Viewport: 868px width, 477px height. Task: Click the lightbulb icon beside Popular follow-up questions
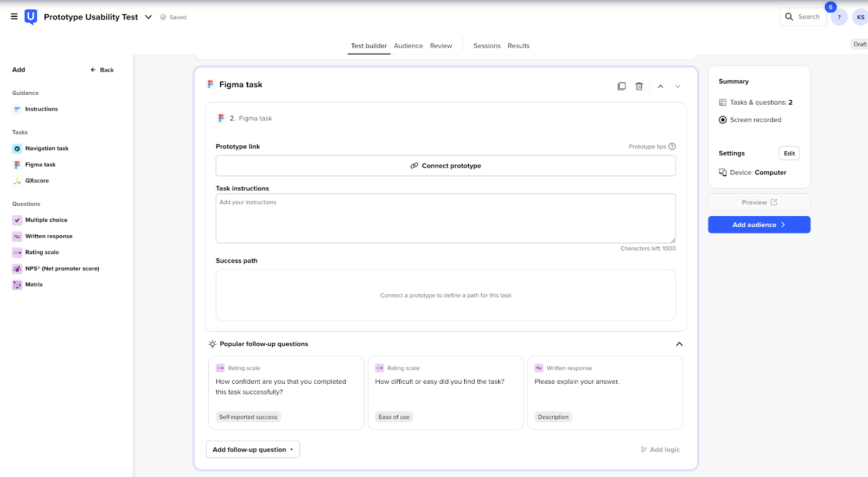212,344
